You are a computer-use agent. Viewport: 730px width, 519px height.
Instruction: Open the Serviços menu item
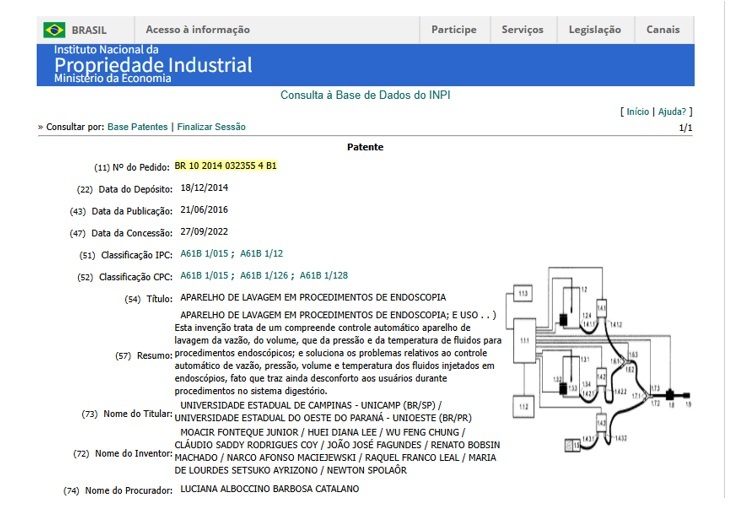(522, 29)
